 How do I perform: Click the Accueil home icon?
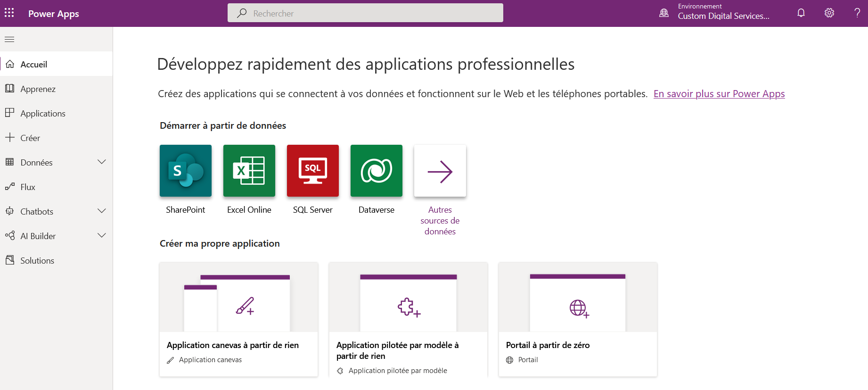tap(10, 64)
